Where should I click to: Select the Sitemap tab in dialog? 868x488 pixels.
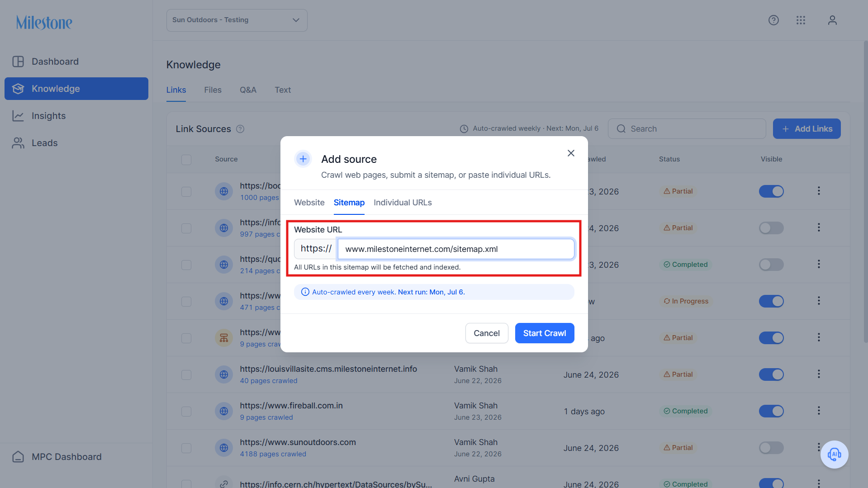(349, 203)
